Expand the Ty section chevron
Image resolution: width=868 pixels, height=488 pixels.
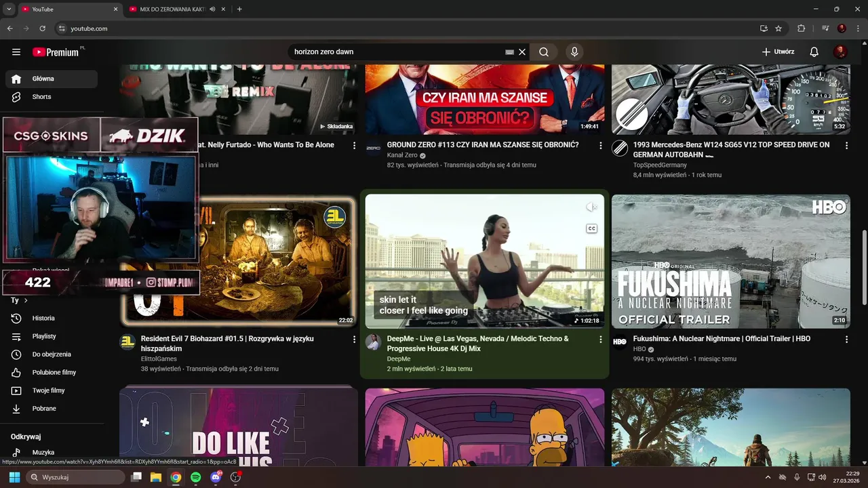(26, 300)
